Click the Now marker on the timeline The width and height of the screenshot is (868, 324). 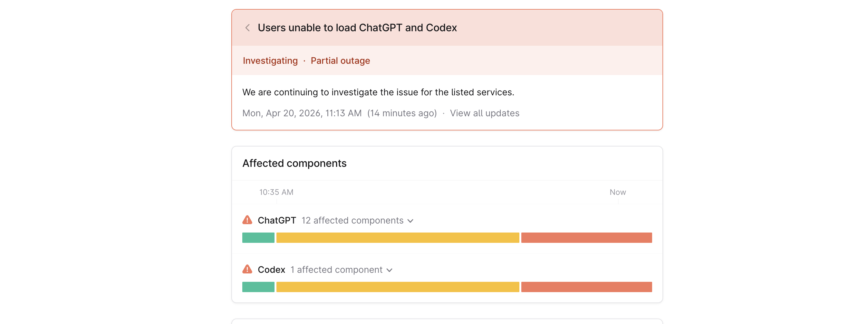tap(618, 192)
